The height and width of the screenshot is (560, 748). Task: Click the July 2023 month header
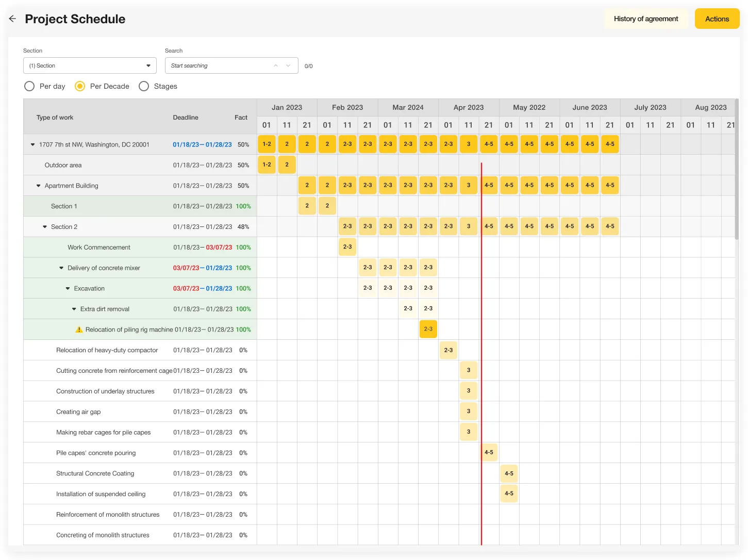[x=651, y=107]
